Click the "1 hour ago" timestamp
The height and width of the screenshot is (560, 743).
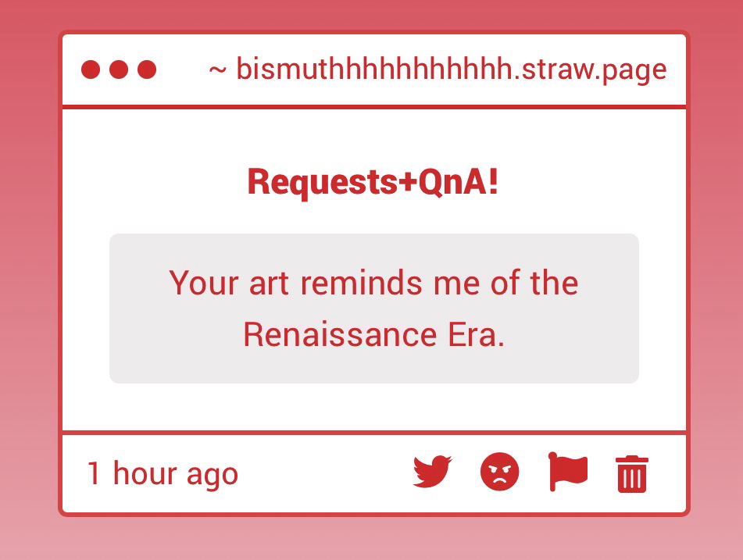pyautogui.click(x=163, y=473)
